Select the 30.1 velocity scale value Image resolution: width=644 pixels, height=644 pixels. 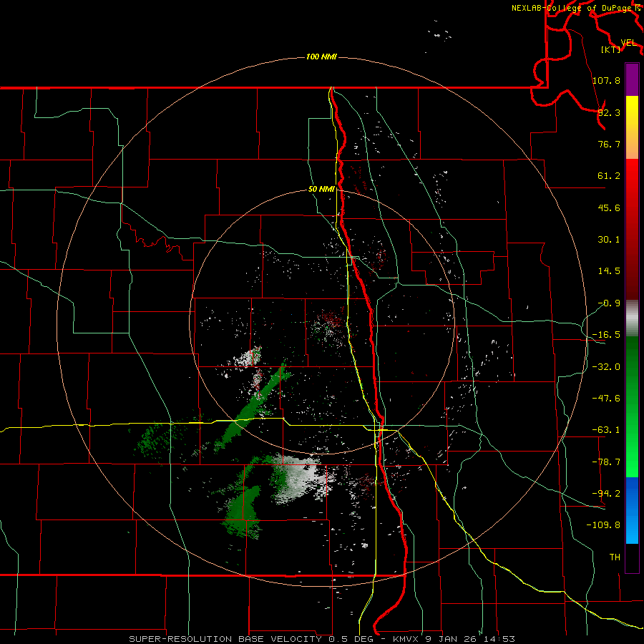[609, 240]
